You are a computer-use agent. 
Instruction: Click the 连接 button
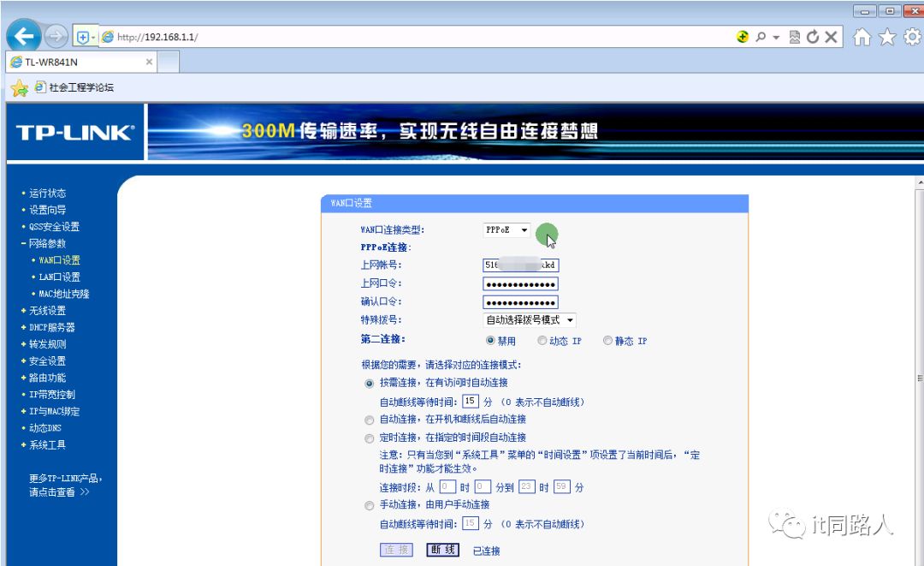coord(396,550)
